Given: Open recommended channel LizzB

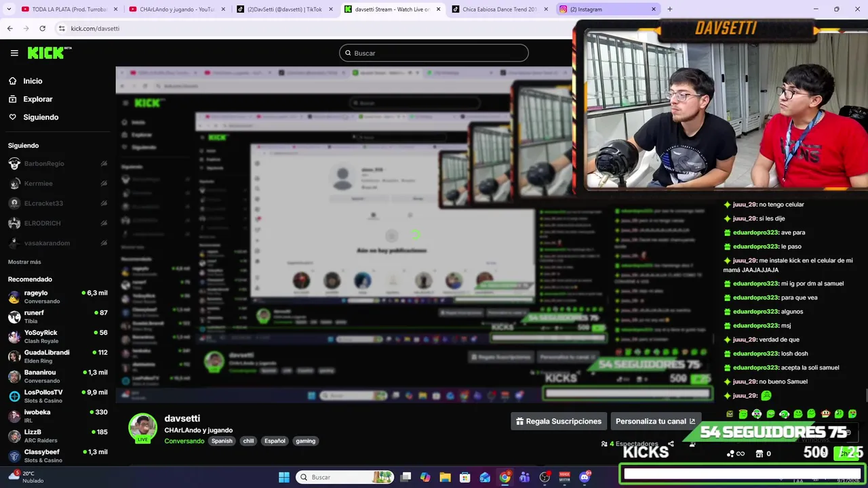Looking at the screenshot, I should [x=58, y=436].
